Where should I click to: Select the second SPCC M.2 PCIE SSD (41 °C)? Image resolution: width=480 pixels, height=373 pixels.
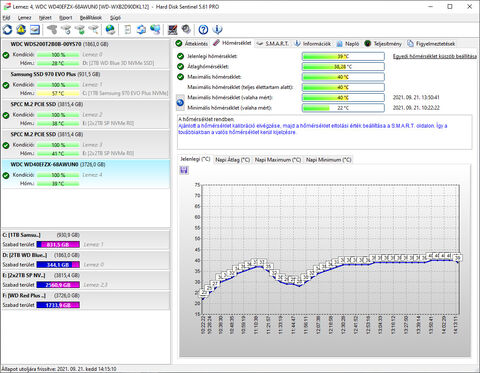(x=86, y=144)
